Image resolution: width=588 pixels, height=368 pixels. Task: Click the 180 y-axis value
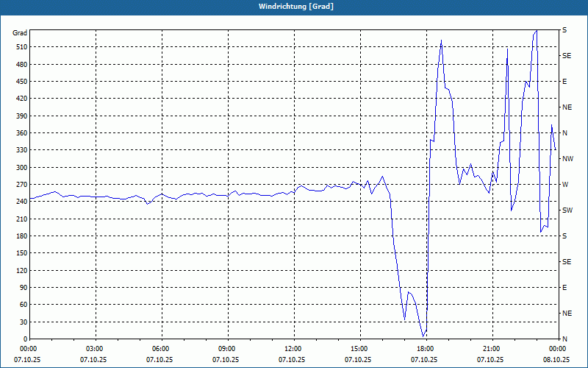(x=22, y=236)
